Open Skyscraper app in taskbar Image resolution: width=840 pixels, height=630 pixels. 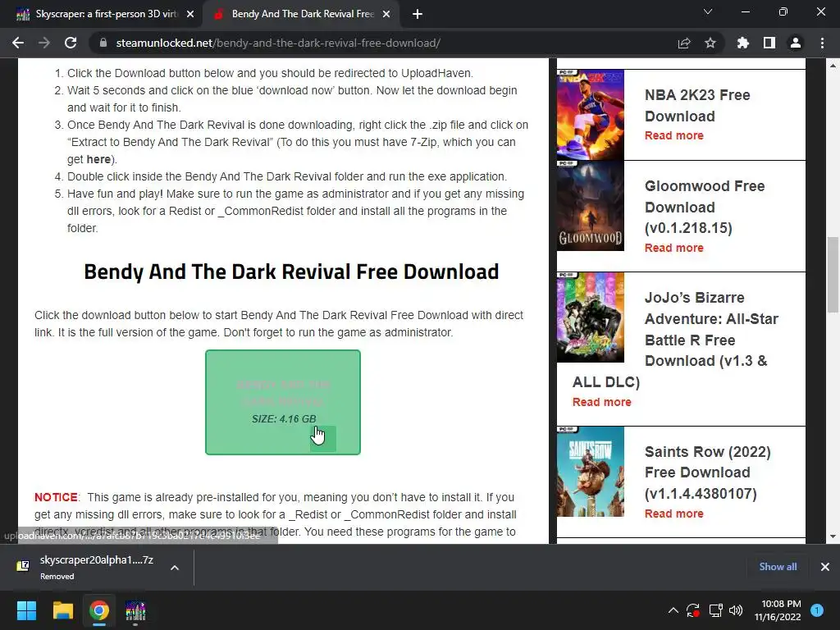point(135,610)
